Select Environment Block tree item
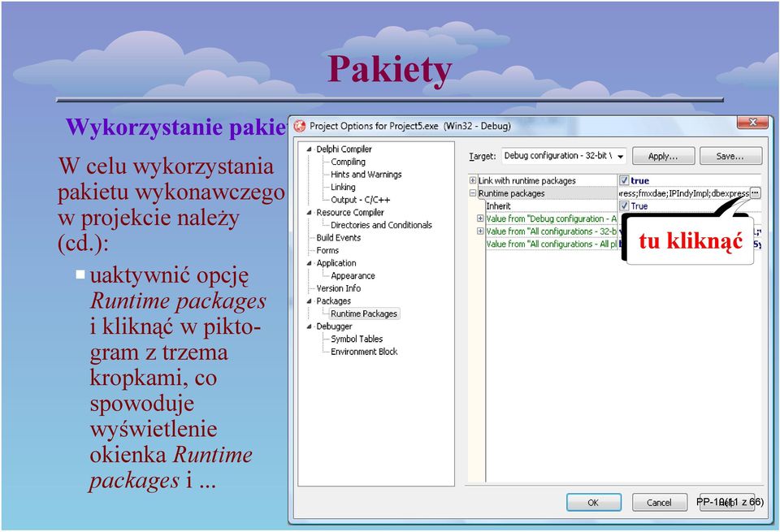The height and width of the screenshot is (532, 780). pos(364,352)
